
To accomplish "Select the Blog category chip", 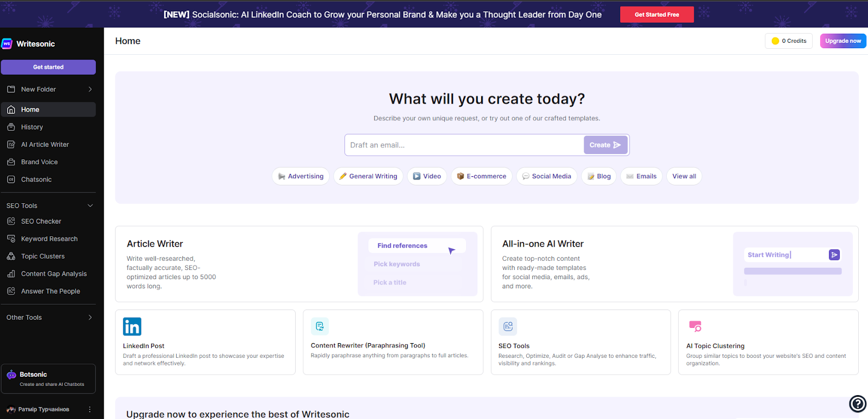I will [x=599, y=176].
